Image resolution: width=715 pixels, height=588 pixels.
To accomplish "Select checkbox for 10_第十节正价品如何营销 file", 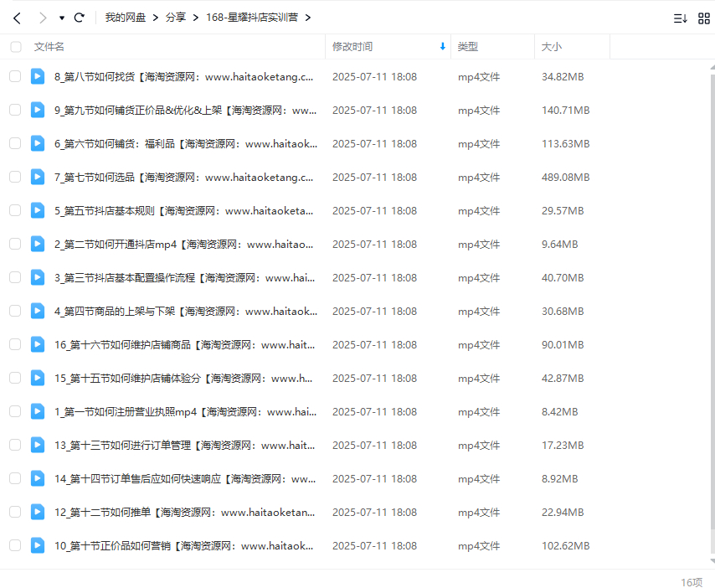I will coord(15,545).
